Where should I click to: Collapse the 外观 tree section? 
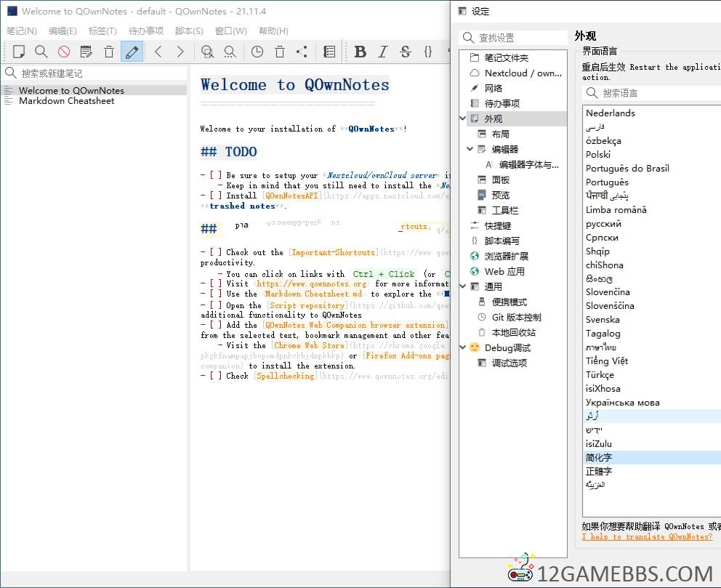click(x=464, y=118)
